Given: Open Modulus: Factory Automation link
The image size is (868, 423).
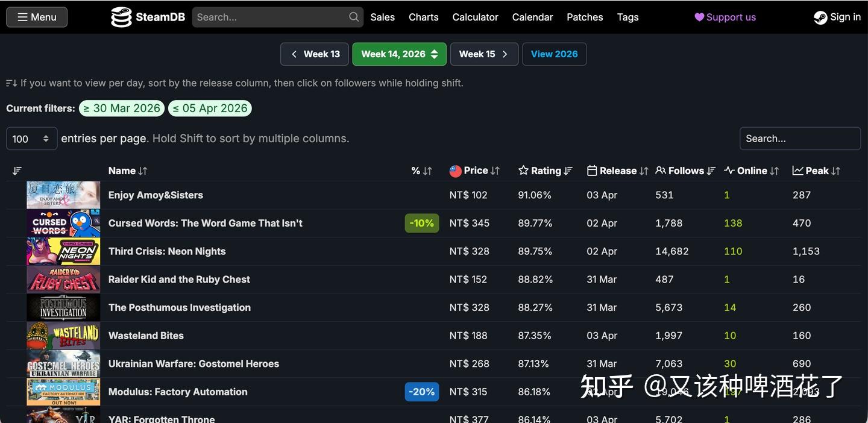Looking at the screenshot, I should pos(178,392).
